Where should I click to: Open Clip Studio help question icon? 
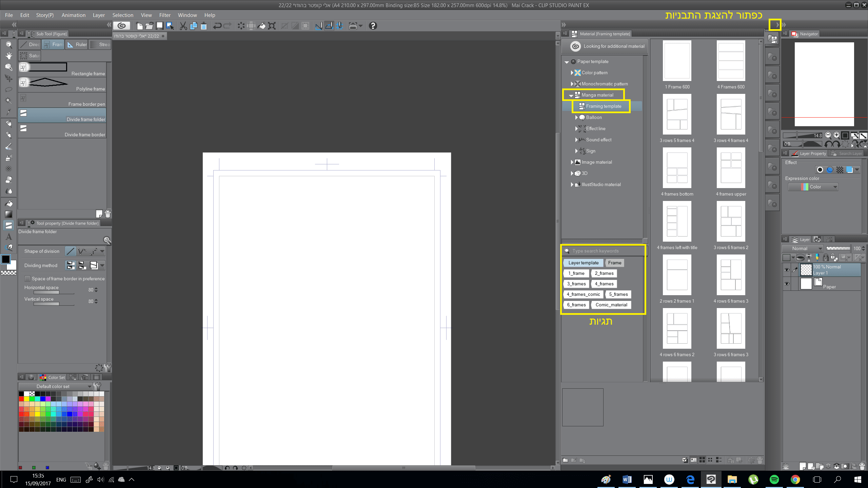373,26
